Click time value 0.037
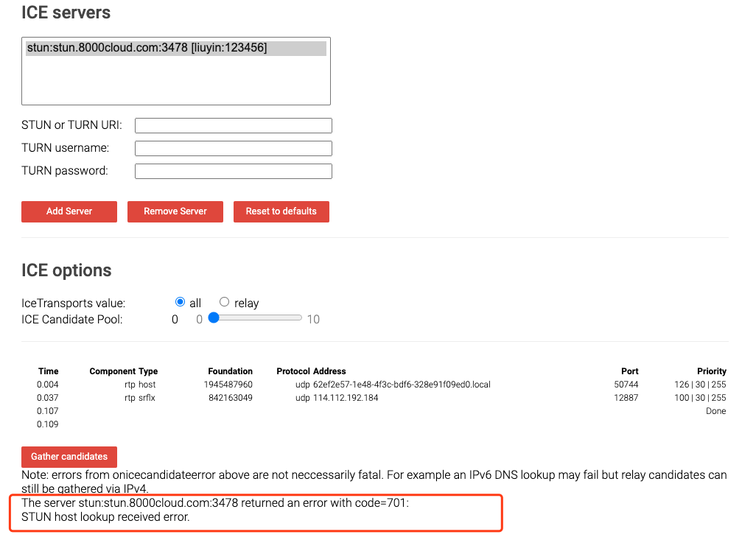The width and height of the screenshot is (756, 540). click(48, 398)
